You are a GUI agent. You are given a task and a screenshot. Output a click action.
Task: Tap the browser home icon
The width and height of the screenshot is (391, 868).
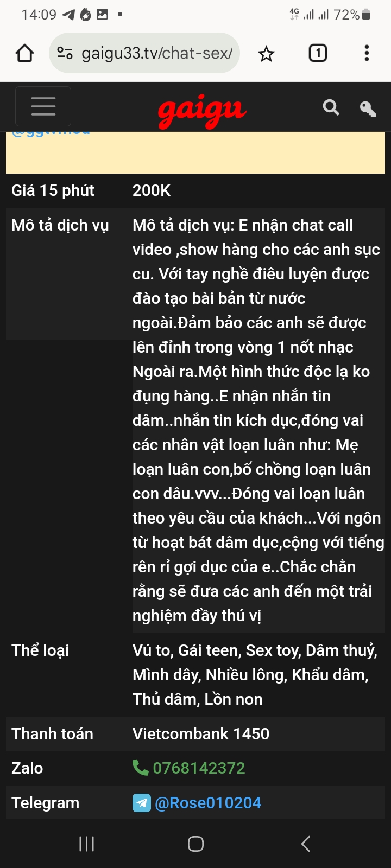24,53
